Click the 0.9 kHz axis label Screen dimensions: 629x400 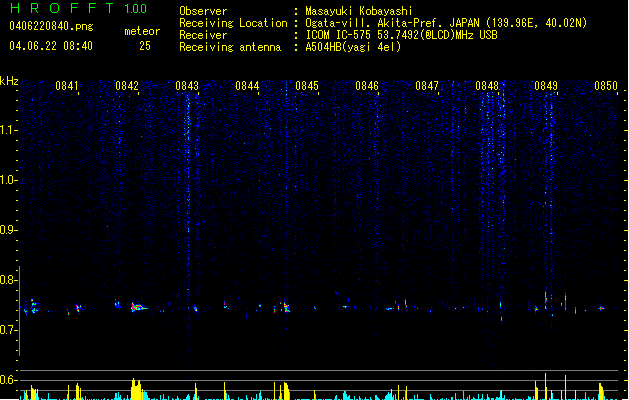tap(9, 230)
